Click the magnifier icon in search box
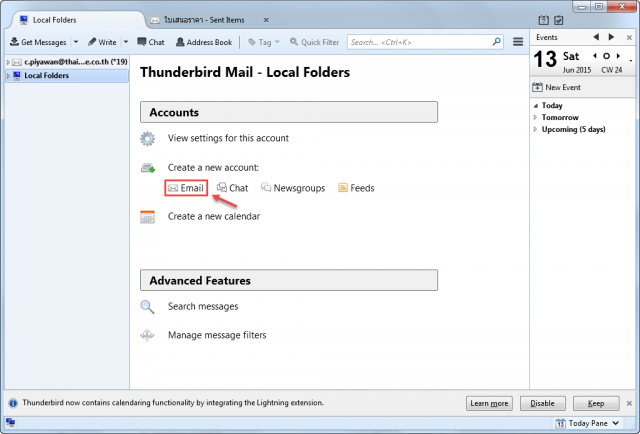This screenshot has height=434, width=640. (496, 42)
